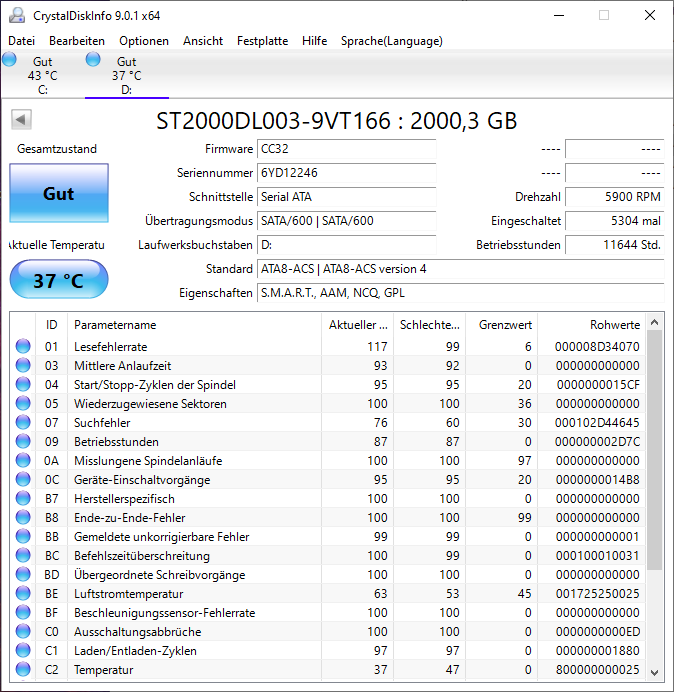Click status orb of Luftstromtemperatur
This screenshot has height=692, width=674.
[x=23, y=593]
